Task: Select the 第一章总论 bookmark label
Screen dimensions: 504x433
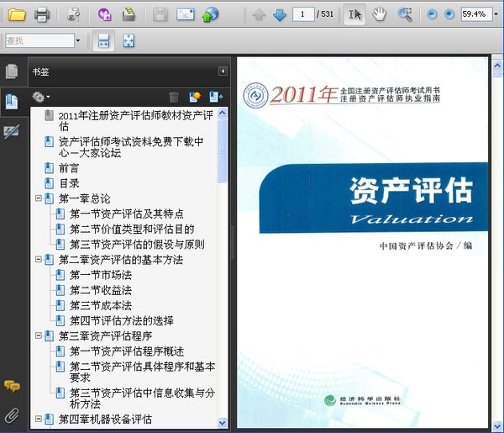Action: coord(84,198)
